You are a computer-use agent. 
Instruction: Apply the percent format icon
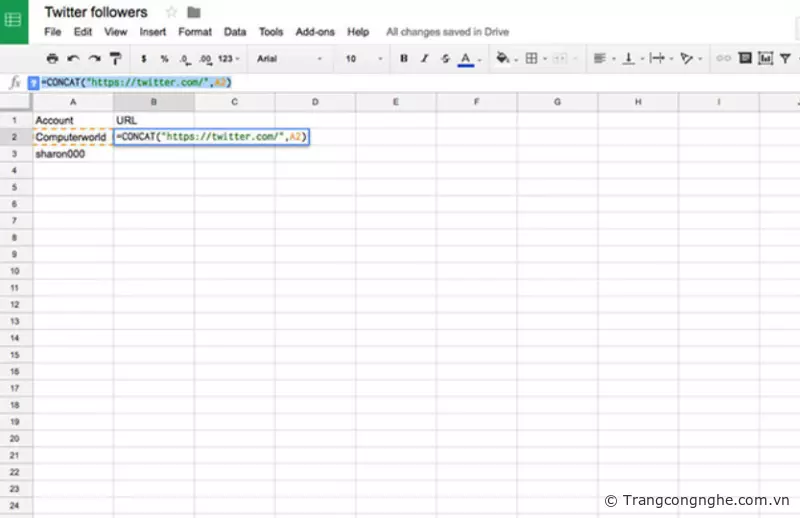click(164, 59)
